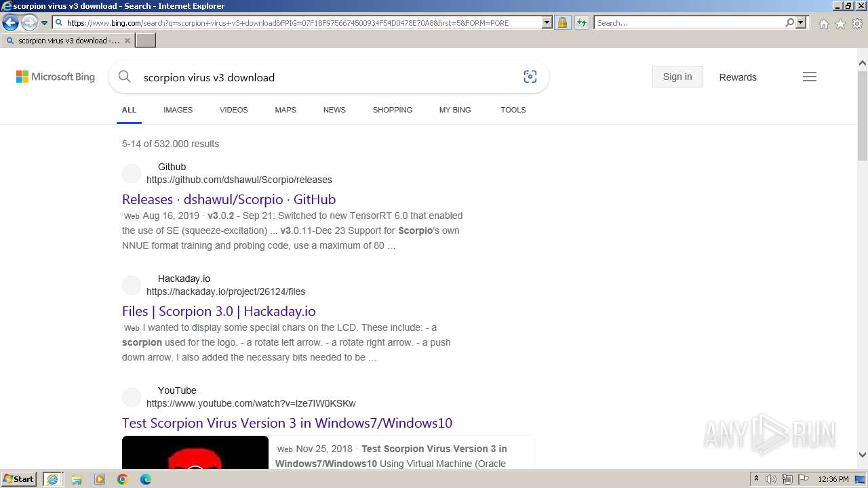868x488 pixels.
Task: Click the '5-14 of 532.000 results' text
Action: click(170, 144)
